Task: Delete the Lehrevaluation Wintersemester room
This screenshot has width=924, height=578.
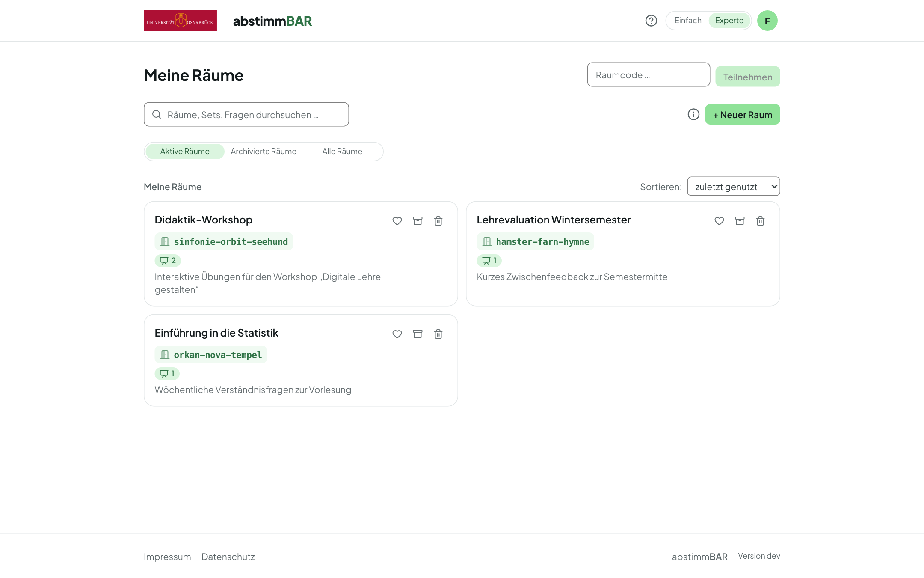Action: 760,221
